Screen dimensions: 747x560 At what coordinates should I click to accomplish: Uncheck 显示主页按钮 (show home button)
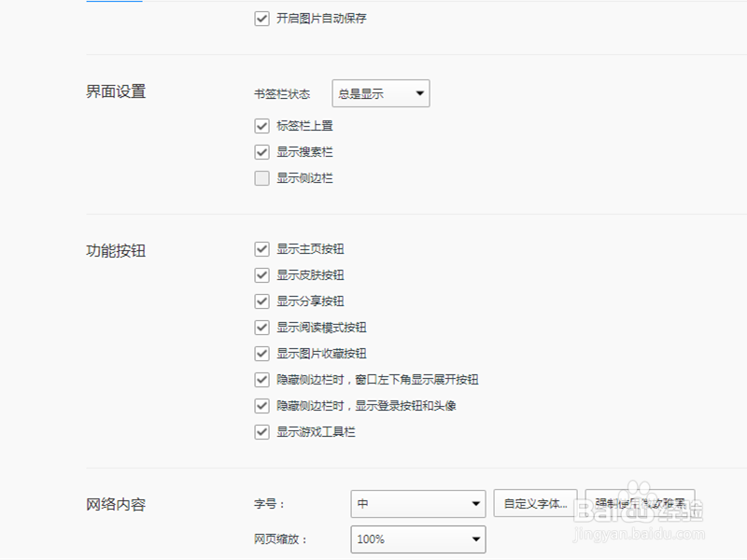[x=261, y=249]
